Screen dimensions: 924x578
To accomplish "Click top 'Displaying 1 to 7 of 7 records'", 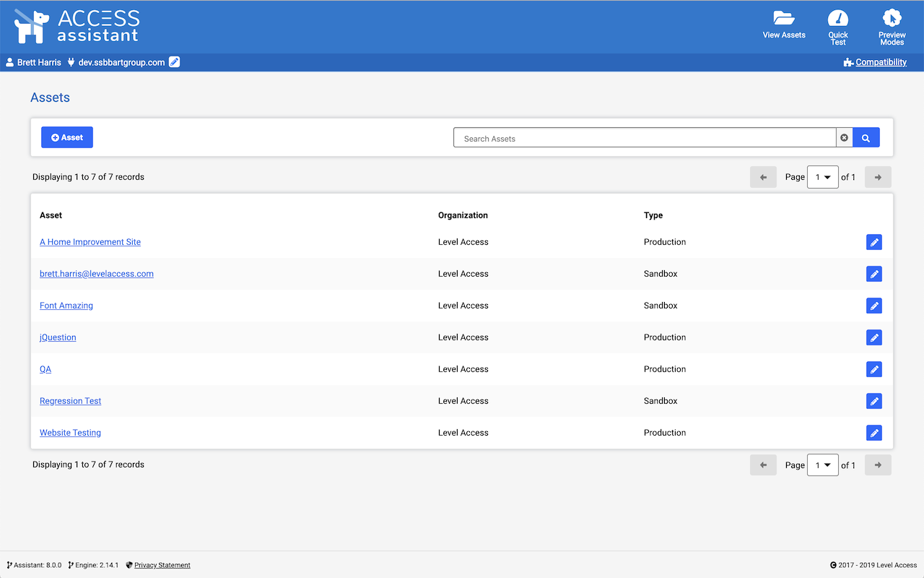I will [88, 177].
